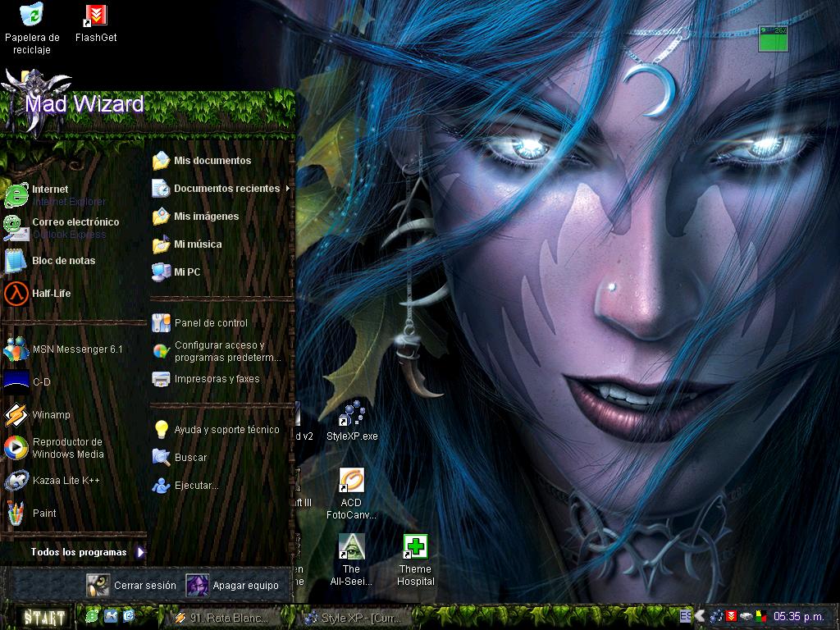Click the ES language indicator
Viewport: 840px width, 630px height.
coord(686,616)
